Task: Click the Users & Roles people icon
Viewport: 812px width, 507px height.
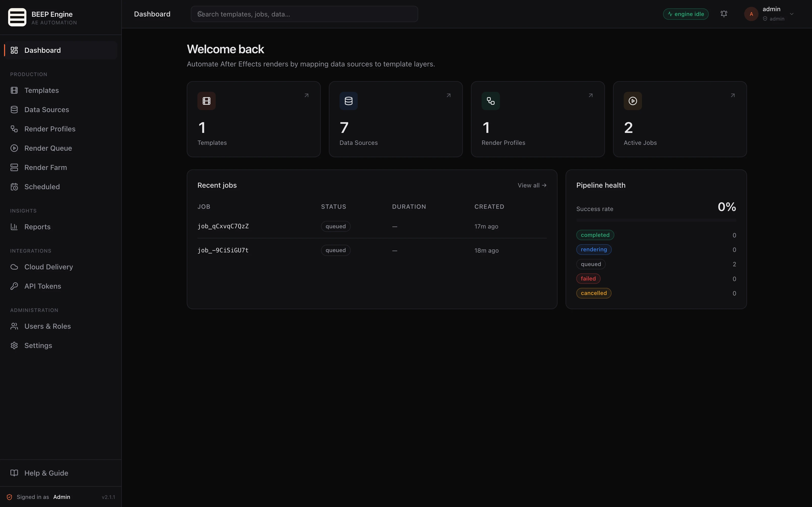Action: pos(14,326)
